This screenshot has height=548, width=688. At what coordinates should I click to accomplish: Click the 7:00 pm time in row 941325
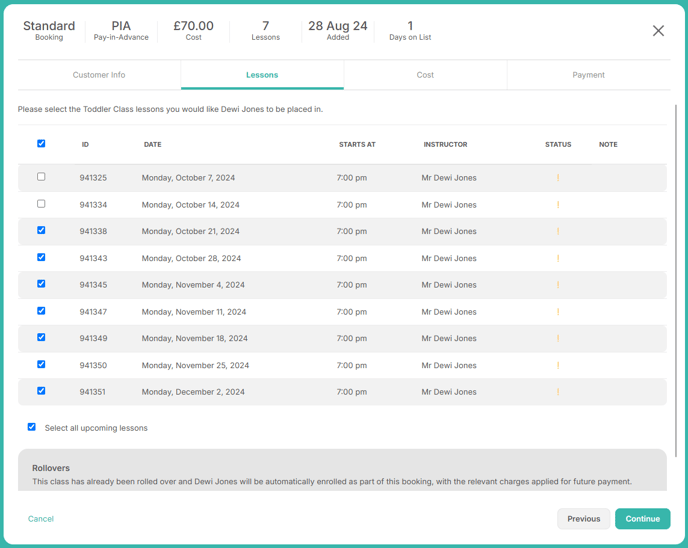click(x=352, y=178)
